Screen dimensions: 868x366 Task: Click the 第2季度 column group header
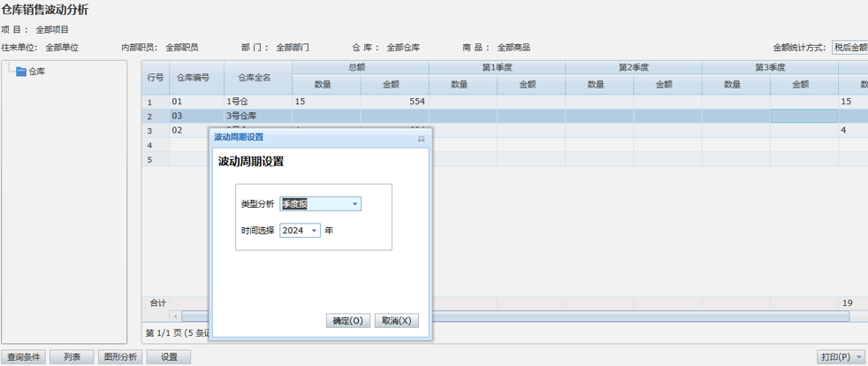[633, 67]
